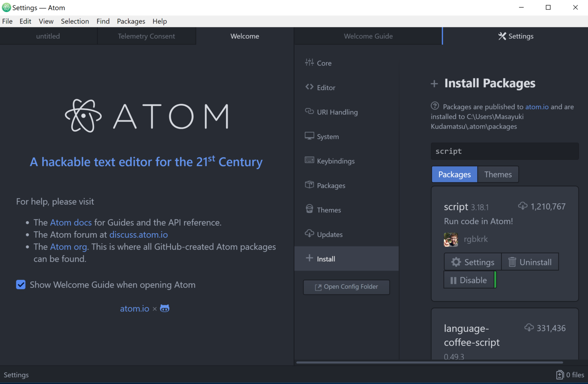
Task: Click the Core sliders icon in sidebar
Action: (309, 62)
